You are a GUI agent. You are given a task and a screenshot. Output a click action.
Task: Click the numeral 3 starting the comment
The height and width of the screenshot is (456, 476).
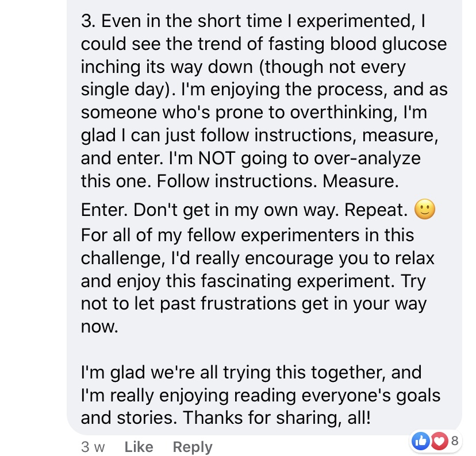click(x=89, y=21)
